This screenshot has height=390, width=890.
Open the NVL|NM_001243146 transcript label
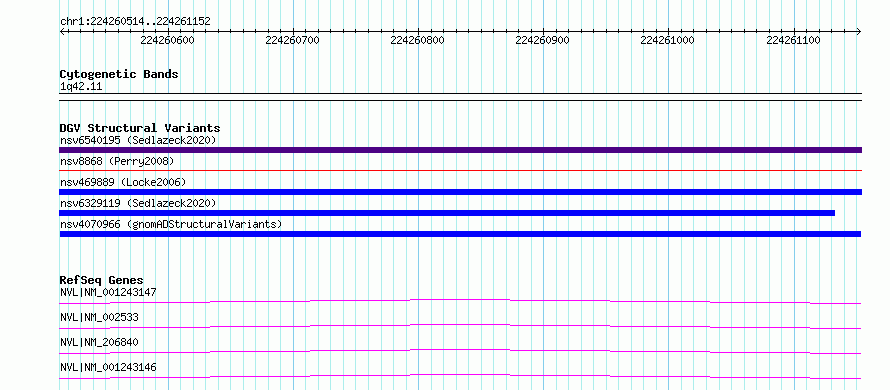pyautogui.click(x=108, y=367)
